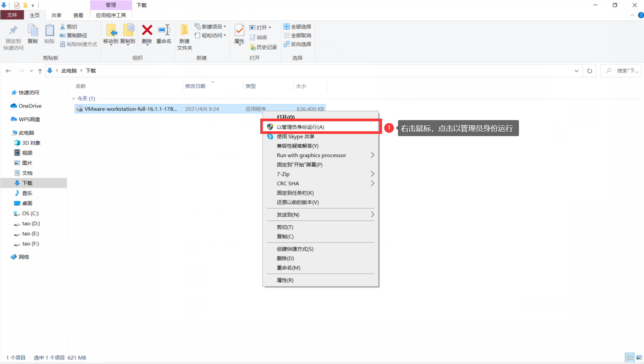Open the Open (打开) ribbon dropdown

(260, 28)
